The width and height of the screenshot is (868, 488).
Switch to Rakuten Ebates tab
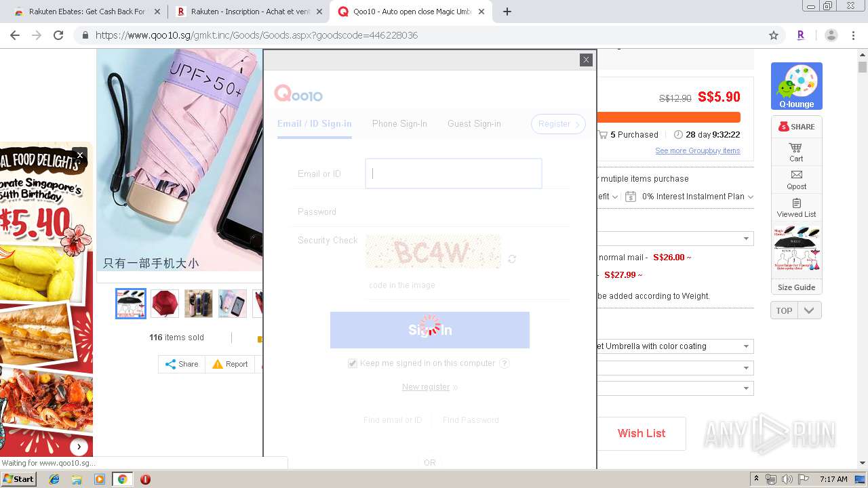coord(87,12)
